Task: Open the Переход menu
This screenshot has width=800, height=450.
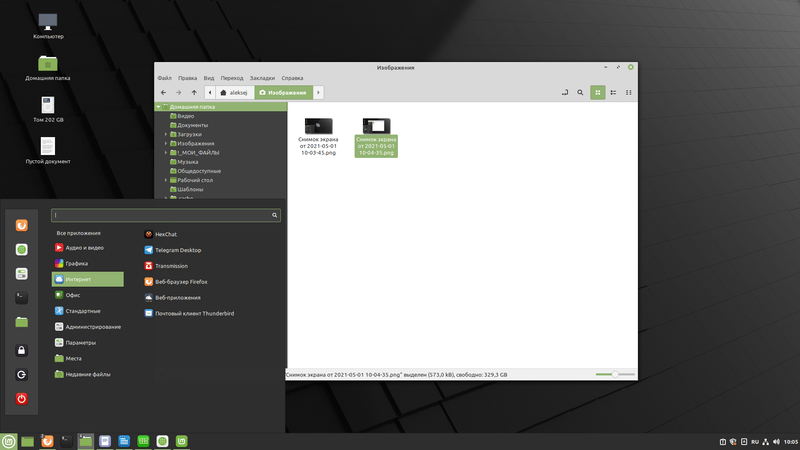Action: coord(232,78)
